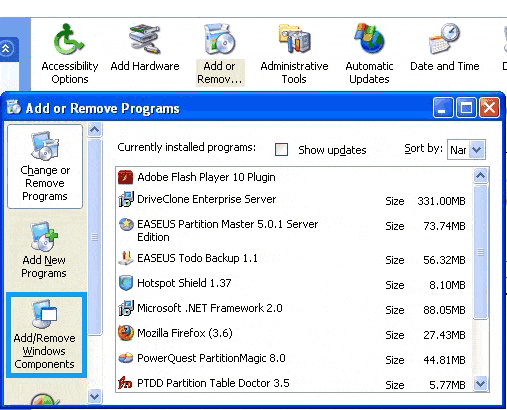Click the 8.10MB size value
Screen dimensions: 507x410
click(x=447, y=285)
